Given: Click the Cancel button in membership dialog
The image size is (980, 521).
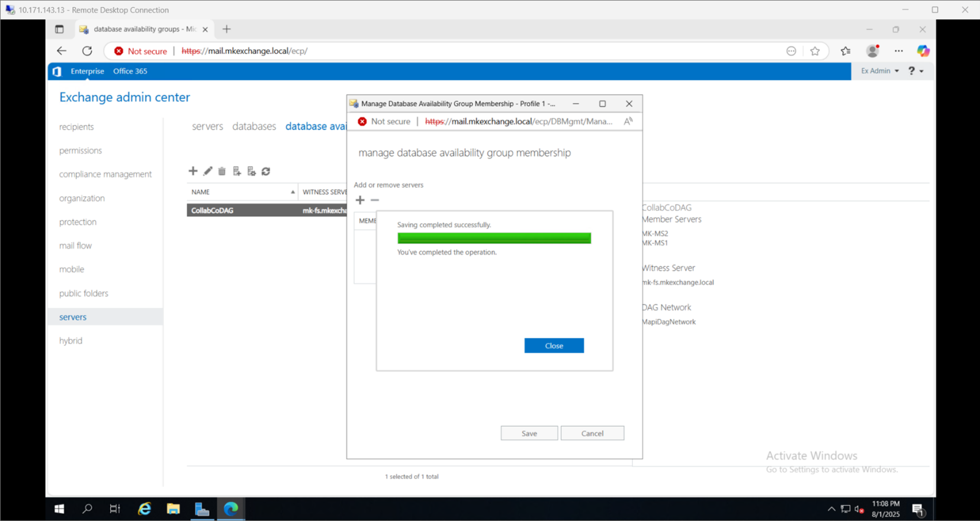Looking at the screenshot, I should (592, 433).
